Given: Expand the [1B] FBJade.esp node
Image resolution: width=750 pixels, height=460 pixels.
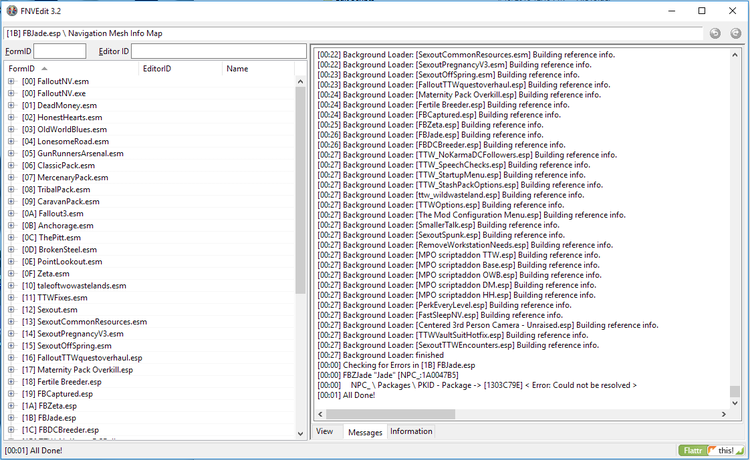Looking at the screenshot, I should pos(11,417).
